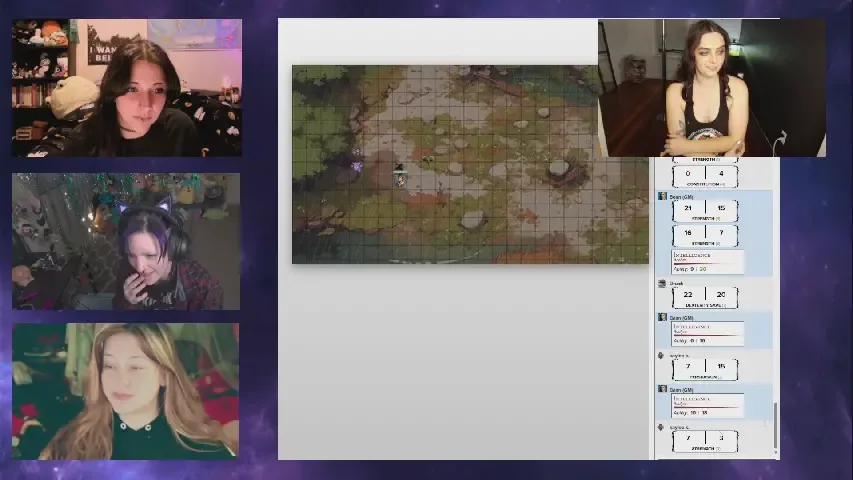
Task: Click Kaylee's avatar above the 7 | 15 roll
Action: 662,356
